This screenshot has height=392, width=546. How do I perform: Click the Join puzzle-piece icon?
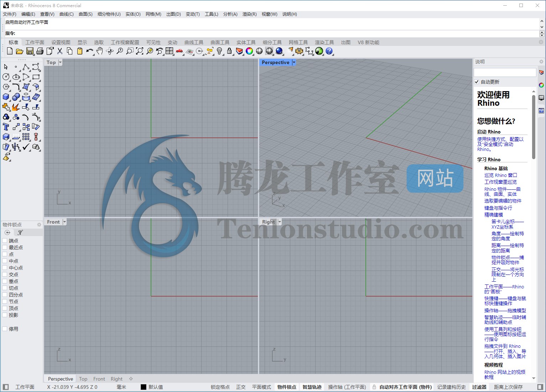[6, 107]
